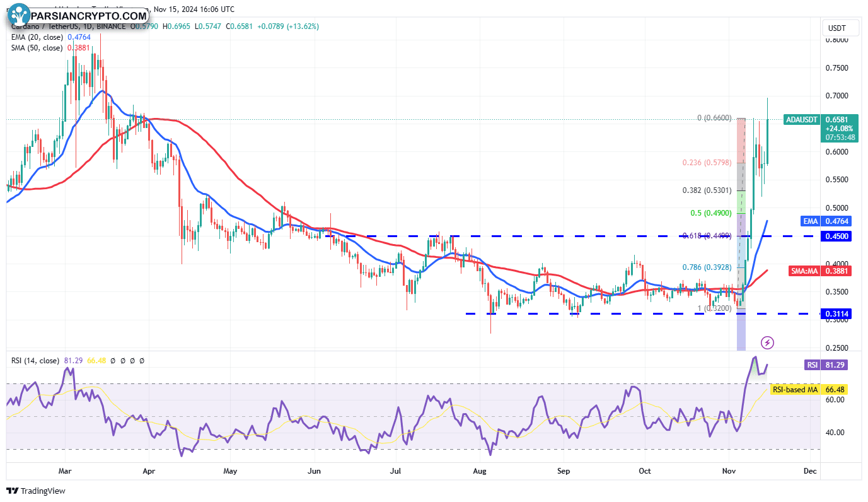This screenshot has width=868, height=502.
Task: Click the Mar label on time axis
Action: coord(66,471)
